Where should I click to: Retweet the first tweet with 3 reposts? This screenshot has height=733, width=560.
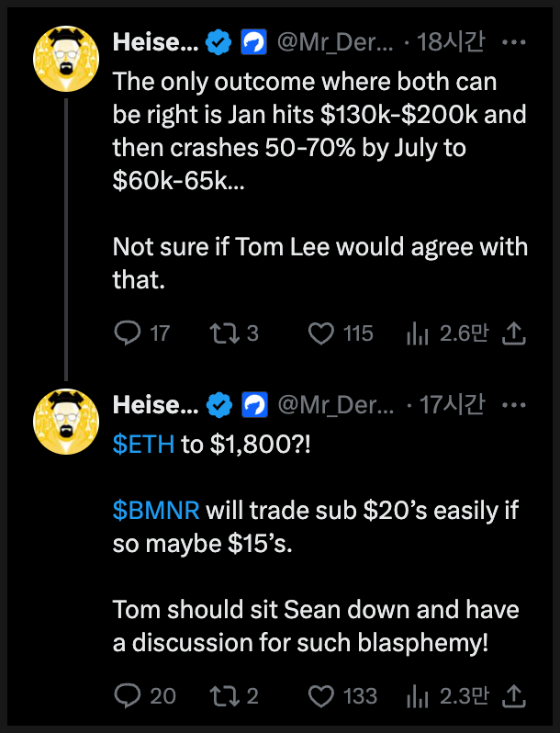click(223, 333)
